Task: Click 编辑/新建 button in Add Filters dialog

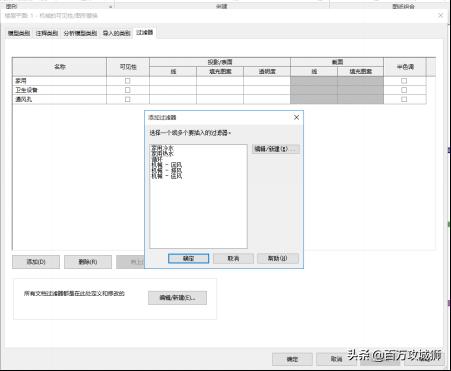Action: [276, 149]
